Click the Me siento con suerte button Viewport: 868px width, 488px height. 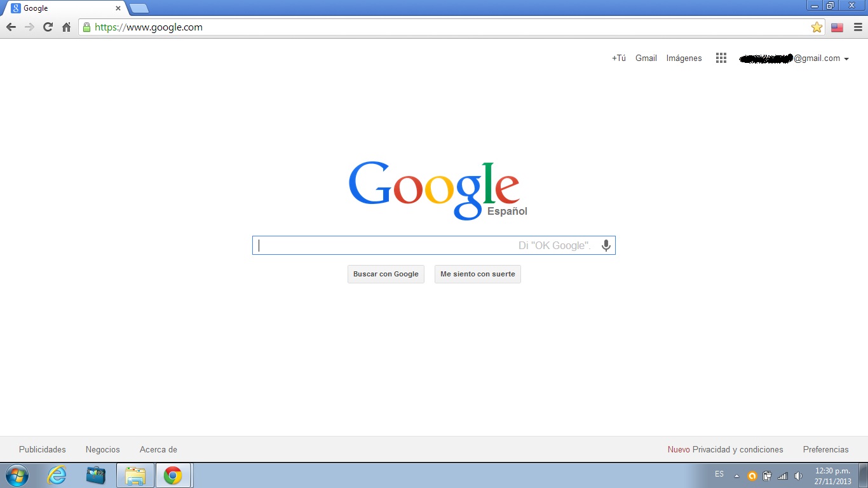point(478,274)
